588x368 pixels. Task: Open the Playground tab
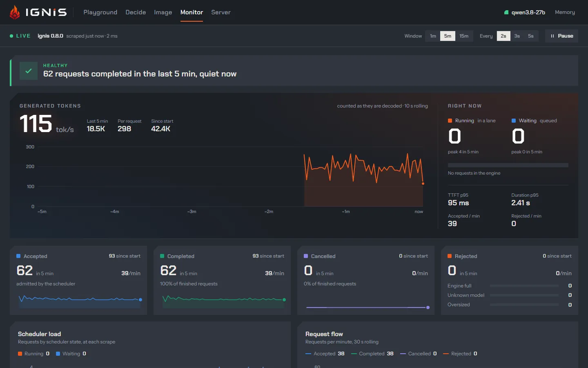pyautogui.click(x=100, y=12)
